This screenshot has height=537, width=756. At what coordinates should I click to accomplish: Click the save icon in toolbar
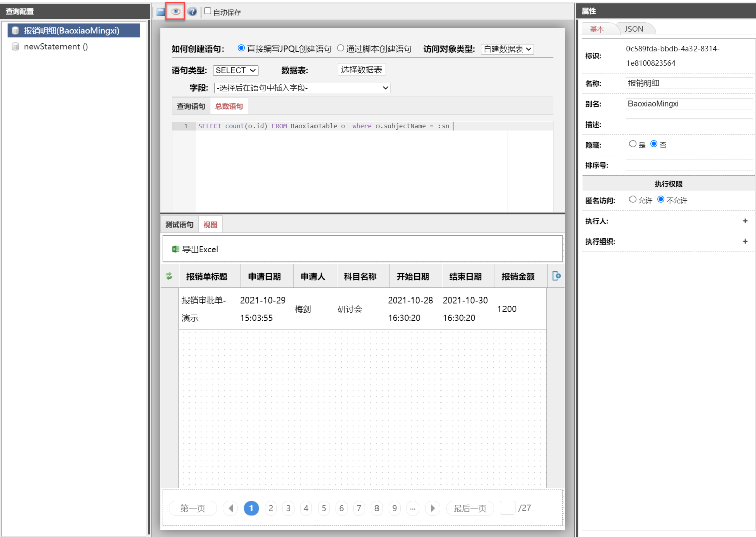[x=160, y=12]
